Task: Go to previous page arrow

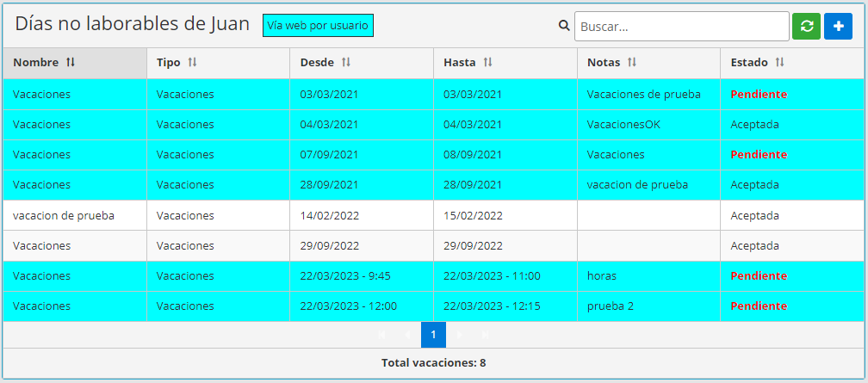Action: 407,335
